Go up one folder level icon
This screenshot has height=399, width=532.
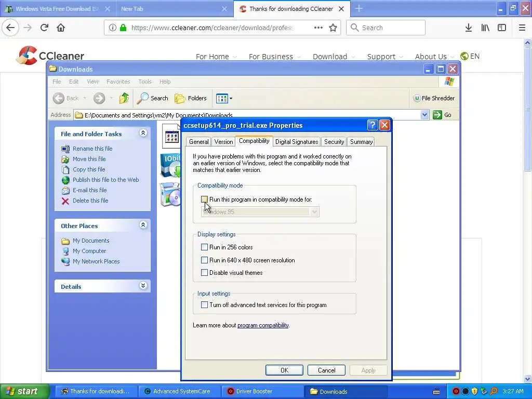tap(124, 98)
